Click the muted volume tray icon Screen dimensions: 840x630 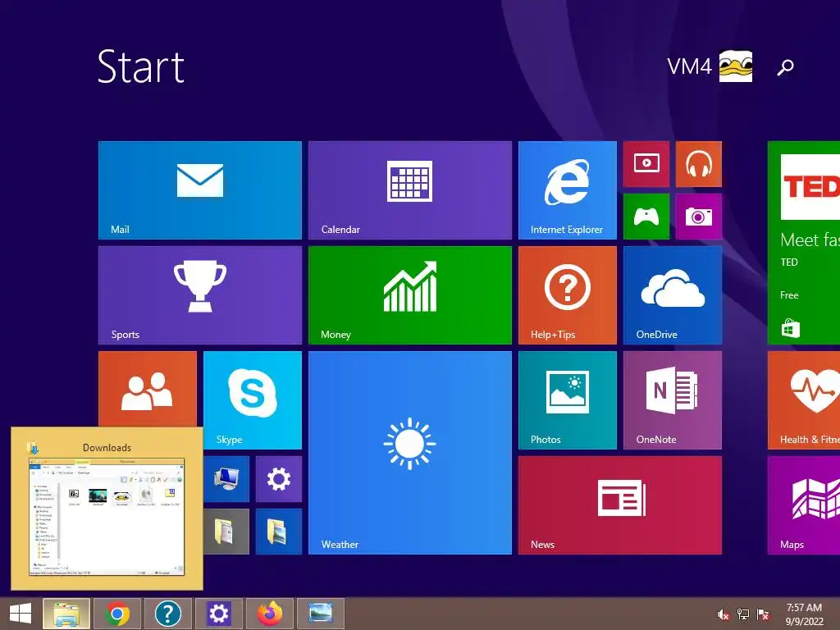click(724, 614)
